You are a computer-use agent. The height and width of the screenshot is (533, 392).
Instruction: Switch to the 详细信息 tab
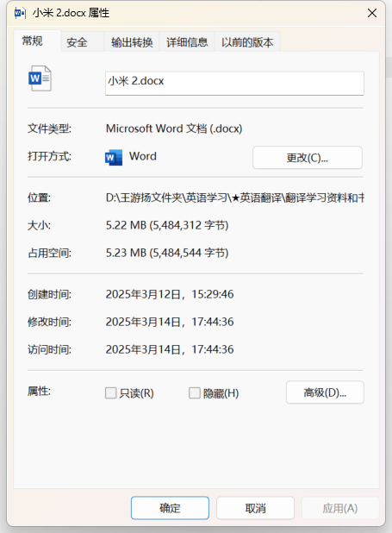(x=187, y=42)
